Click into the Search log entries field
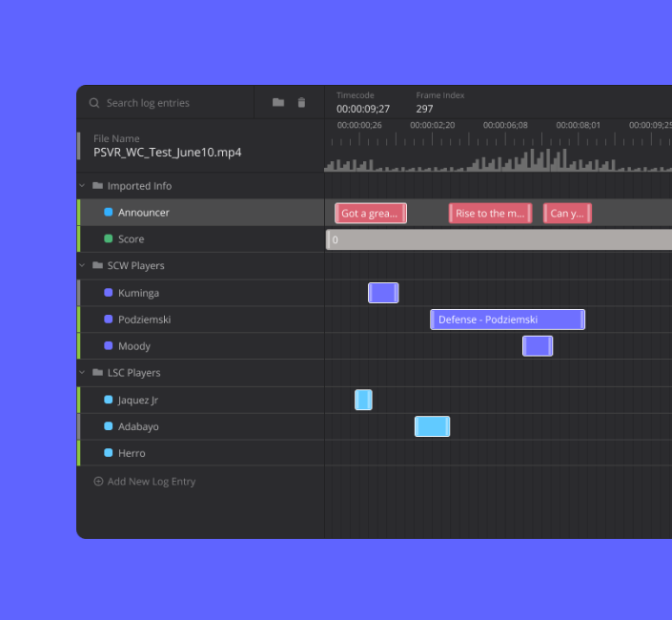This screenshot has width=672, height=620. (172, 103)
